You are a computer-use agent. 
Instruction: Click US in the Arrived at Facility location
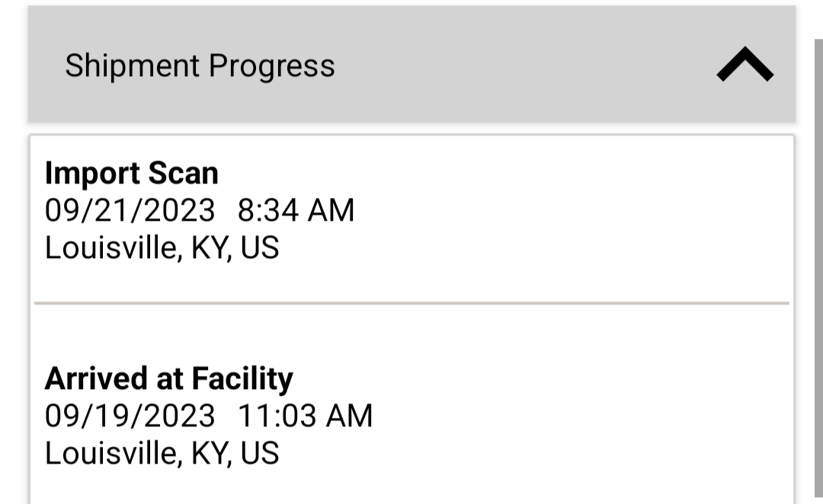(x=260, y=453)
